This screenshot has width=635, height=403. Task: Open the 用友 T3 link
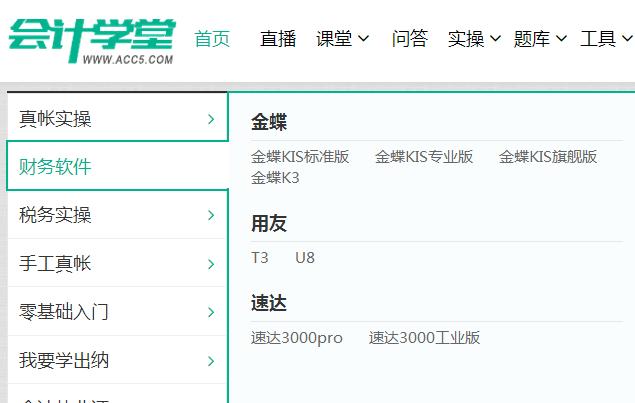coord(260,258)
